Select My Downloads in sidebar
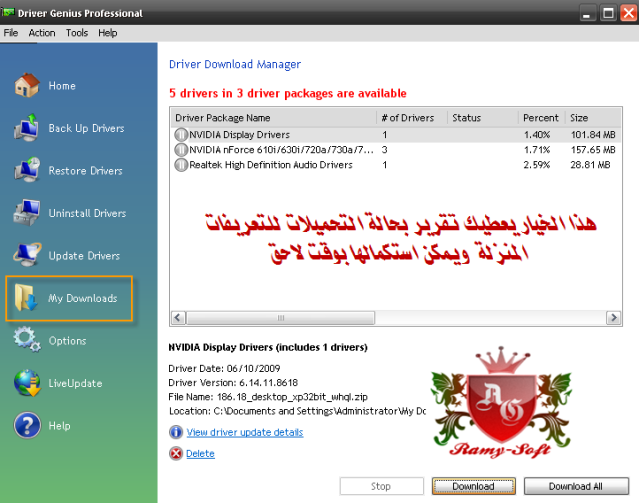Image resolution: width=639 pixels, height=503 pixels. tap(69, 298)
